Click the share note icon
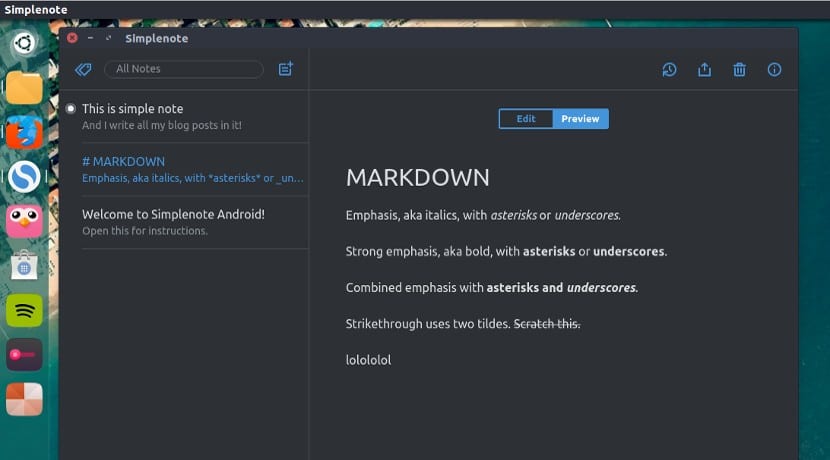Screen dimensions: 830x460 click(x=704, y=69)
